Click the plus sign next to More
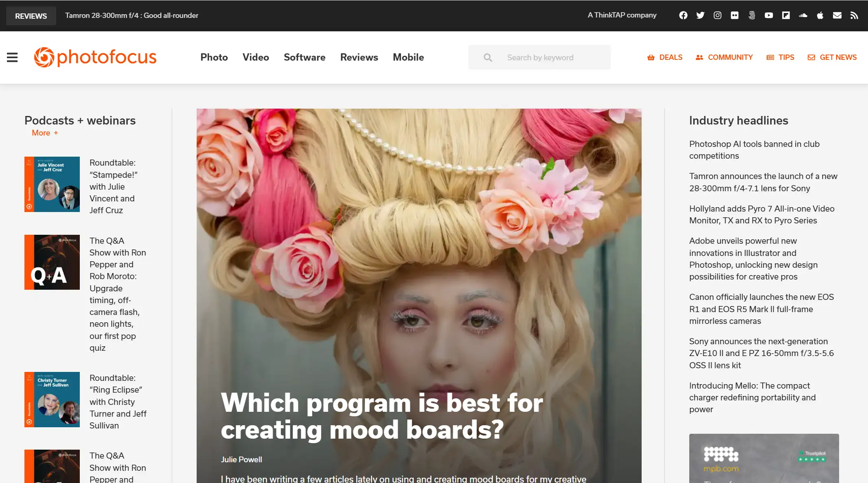The width and height of the screenshot is (868, 483). (x=56, y=133)
